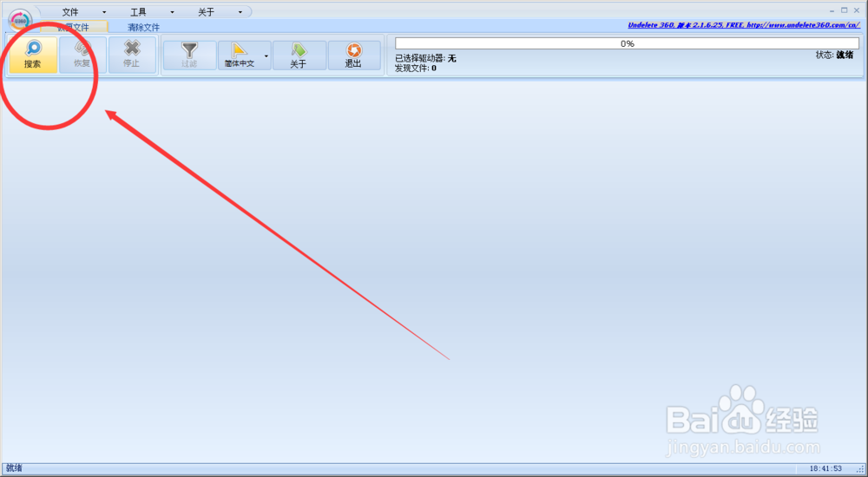Screen dimensions: 868x477
Task: Click the Undelete 360 round logo button
Action: 21,21
